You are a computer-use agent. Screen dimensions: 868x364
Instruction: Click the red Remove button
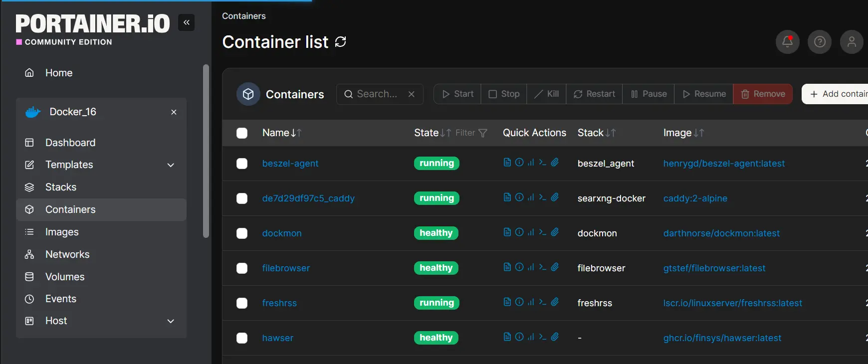(763, 94)
